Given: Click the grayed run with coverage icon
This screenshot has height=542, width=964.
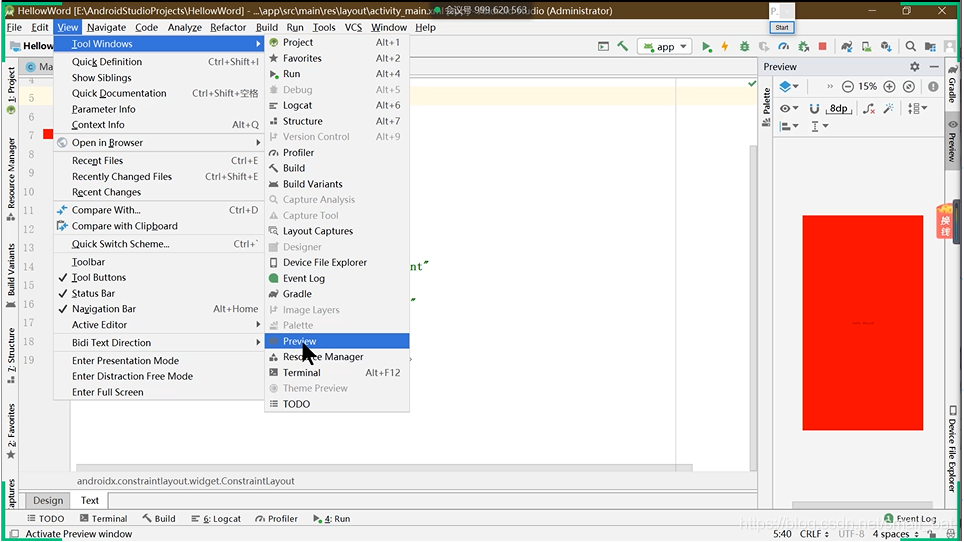Looking at the screenshot, I should (764, 47).
